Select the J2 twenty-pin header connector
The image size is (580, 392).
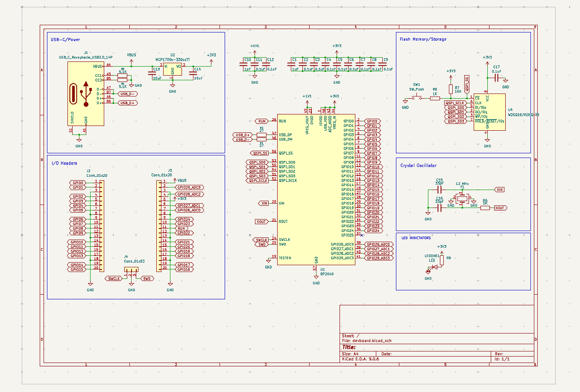point(101,225)
